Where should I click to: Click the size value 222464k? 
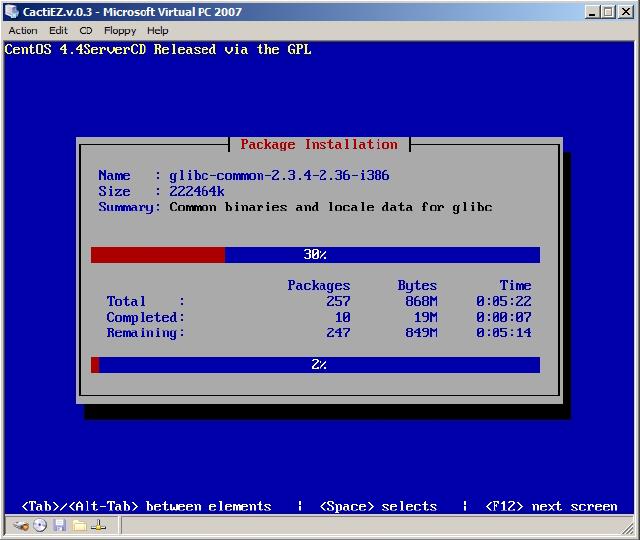[x=197, y=191]
